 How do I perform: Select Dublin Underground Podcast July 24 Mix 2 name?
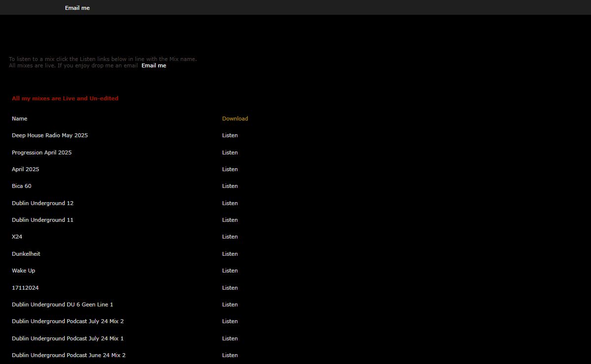(x=68, y=321)
